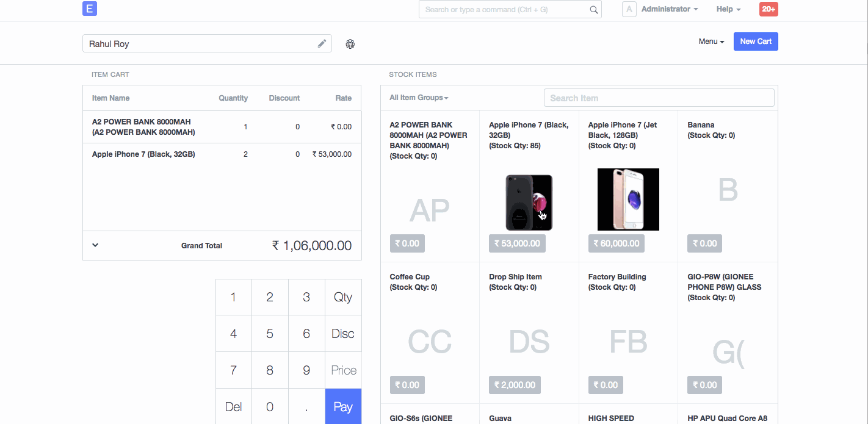
Task: Select the A2 POWER BANK cart row
Action: (222, 127)
